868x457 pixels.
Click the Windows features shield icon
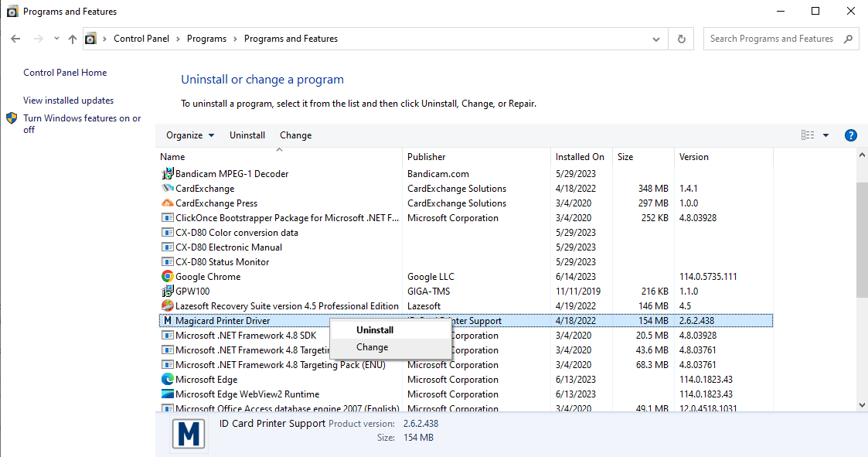click(12, 118)
